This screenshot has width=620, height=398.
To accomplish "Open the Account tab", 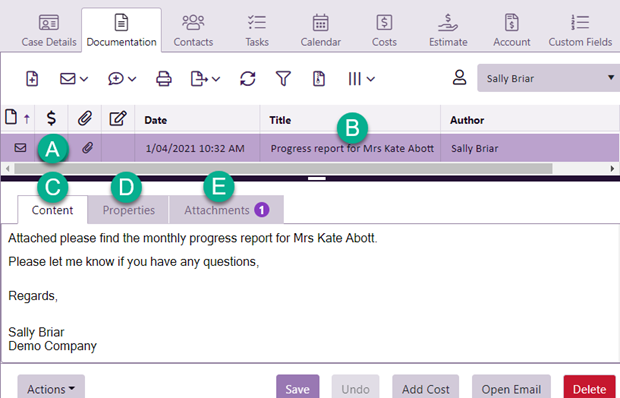I will (x=511, y=30).
